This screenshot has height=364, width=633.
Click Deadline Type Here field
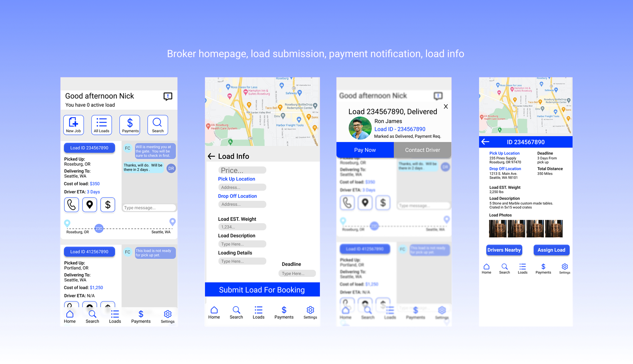297,273
